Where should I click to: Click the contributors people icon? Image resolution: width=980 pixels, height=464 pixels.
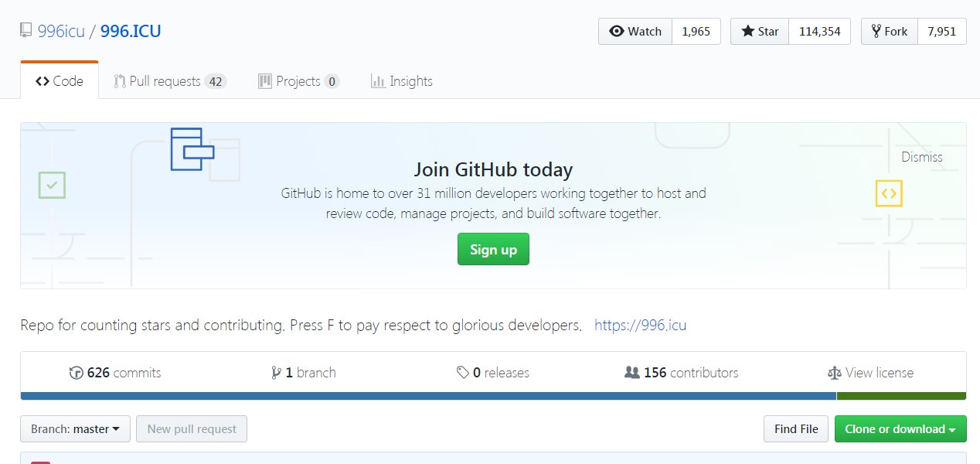point(631,373)
